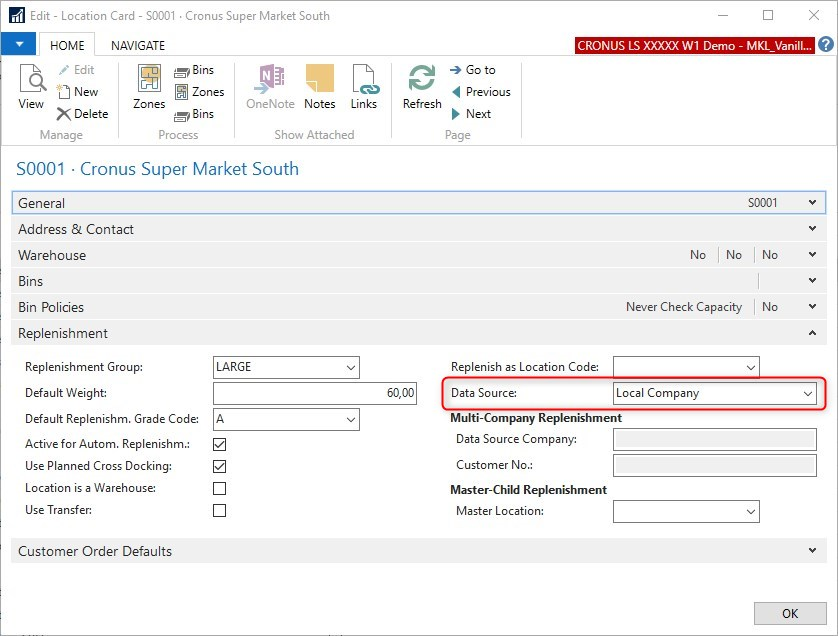Image resolution: width=838 pixels, height=636 pixels.
Task: Go to the Previous location record
Action: pos(481,92)
